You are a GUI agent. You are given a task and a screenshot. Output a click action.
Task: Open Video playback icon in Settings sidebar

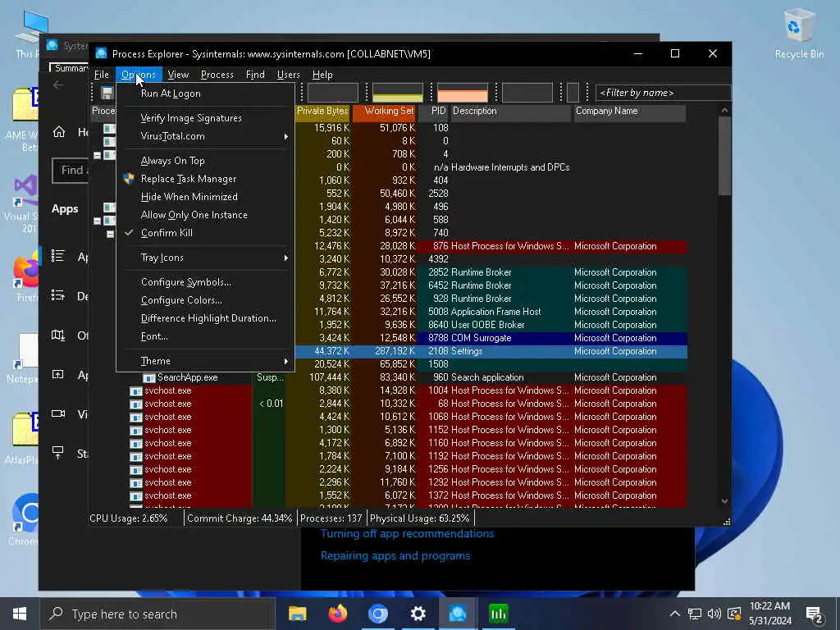58,413
